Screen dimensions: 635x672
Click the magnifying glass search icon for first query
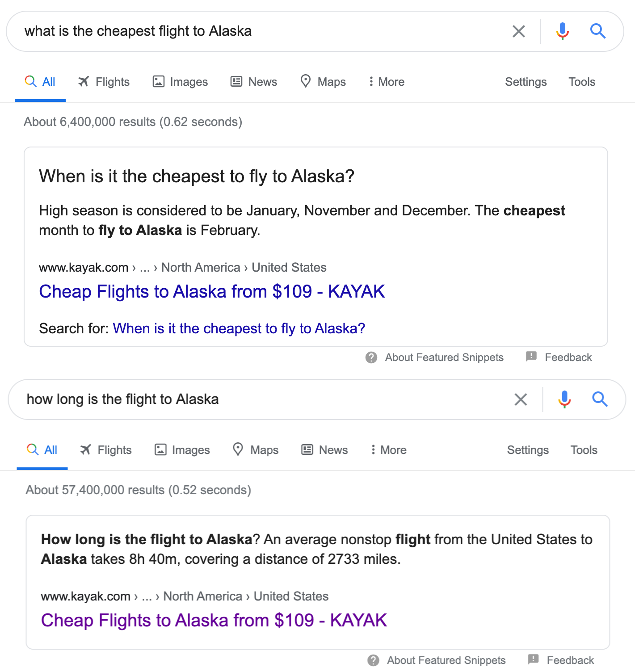pyautogui.click(x=598, y=31)
